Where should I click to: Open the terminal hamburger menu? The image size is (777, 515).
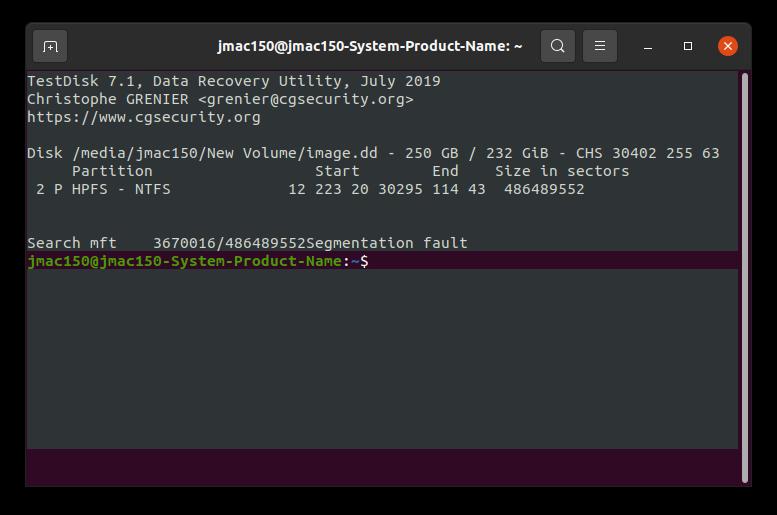(600, 46)
